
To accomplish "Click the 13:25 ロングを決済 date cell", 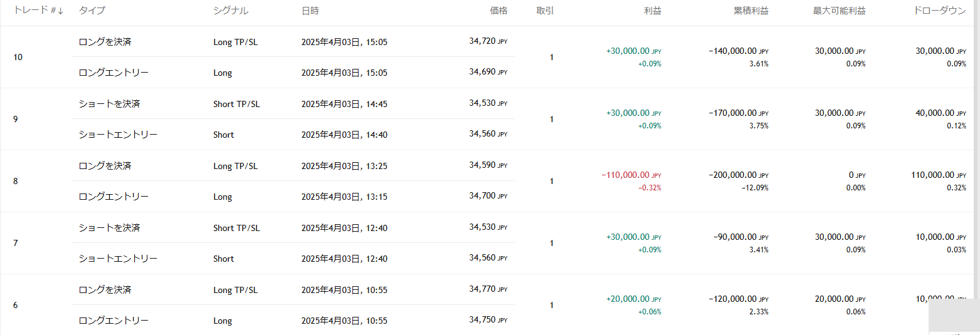I will pyautogui.click(x=344, y=166).
